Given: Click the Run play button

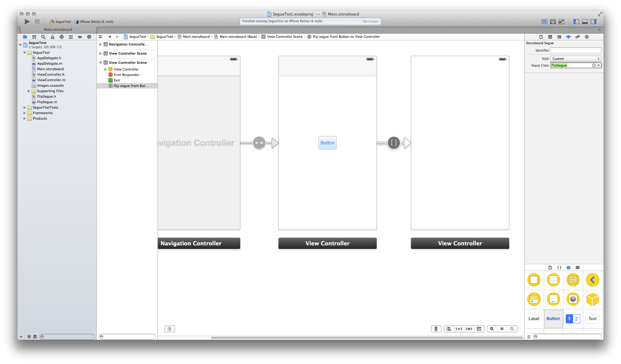Looking at the screenshot, I should point(27,22).
